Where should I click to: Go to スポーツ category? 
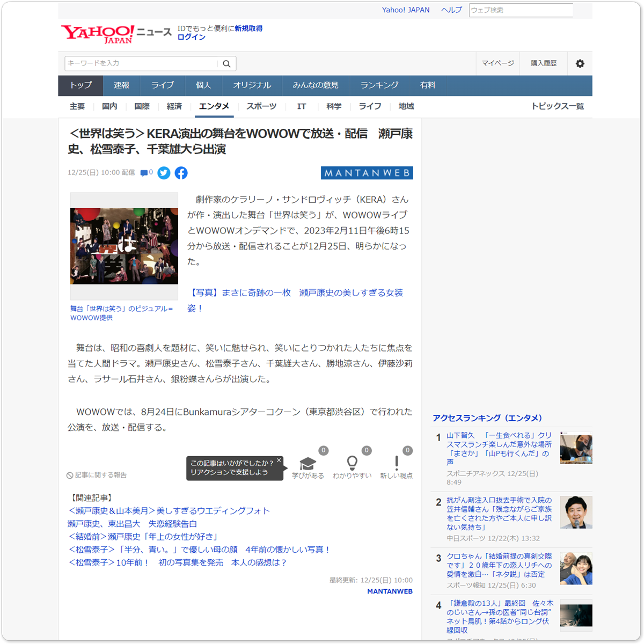coord(261,106)
